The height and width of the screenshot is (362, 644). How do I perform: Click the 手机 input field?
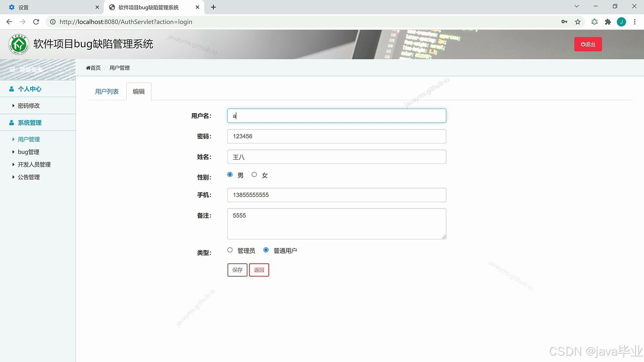tap(337, 195)
